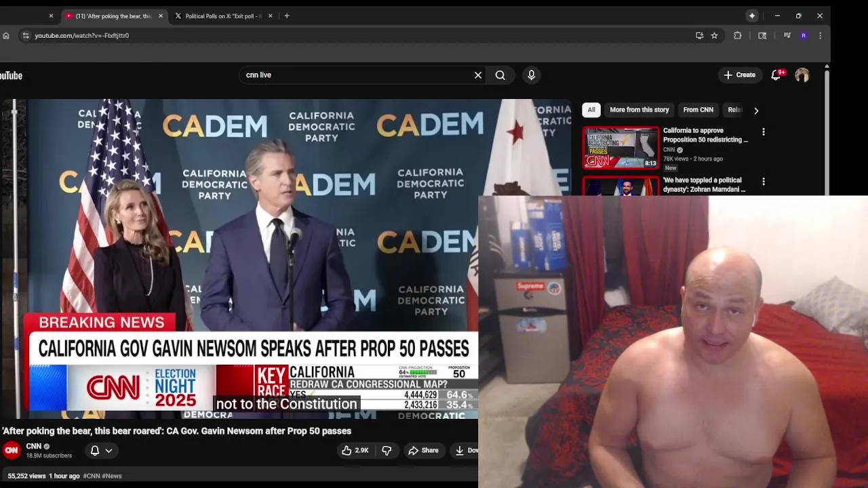868x488 pixels.
Task: Open 'California to approve Proposition 50' title
Action: 705,135
